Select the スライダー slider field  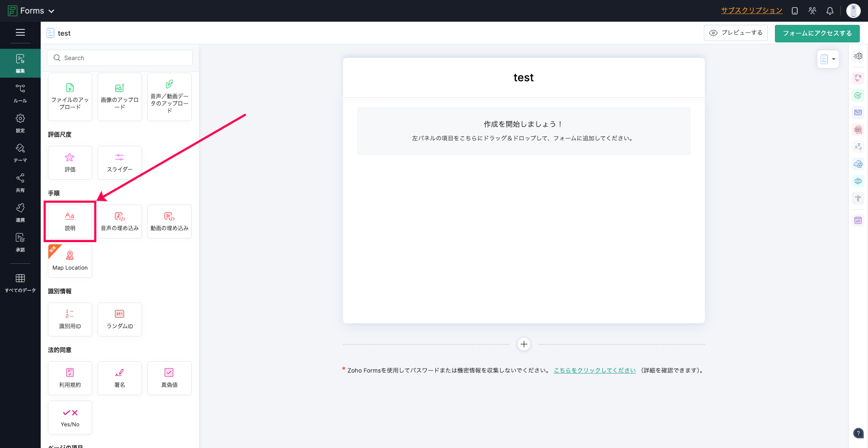tap(119, 163)
